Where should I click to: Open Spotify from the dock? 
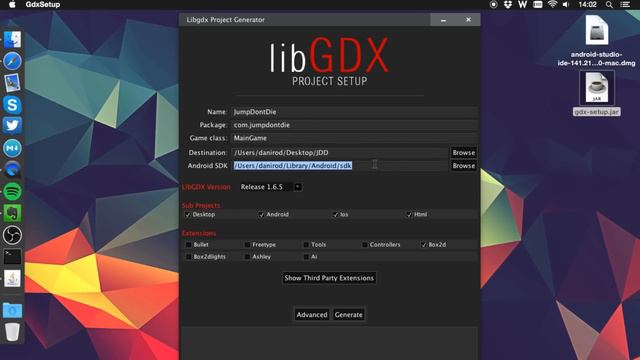click(12, 191)
